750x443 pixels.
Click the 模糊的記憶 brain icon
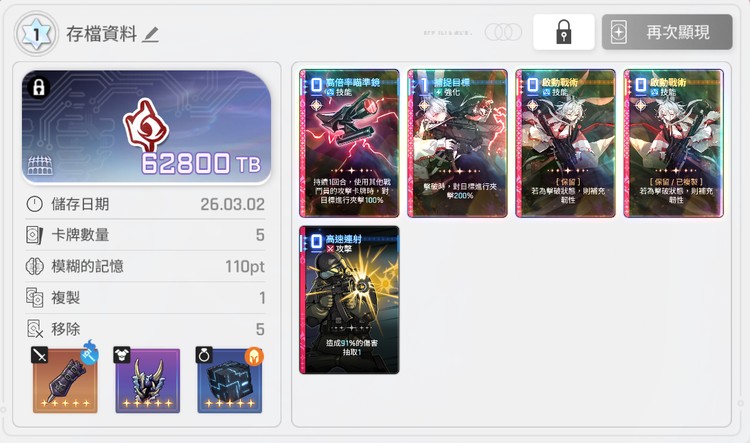click(x=34, y=266)
